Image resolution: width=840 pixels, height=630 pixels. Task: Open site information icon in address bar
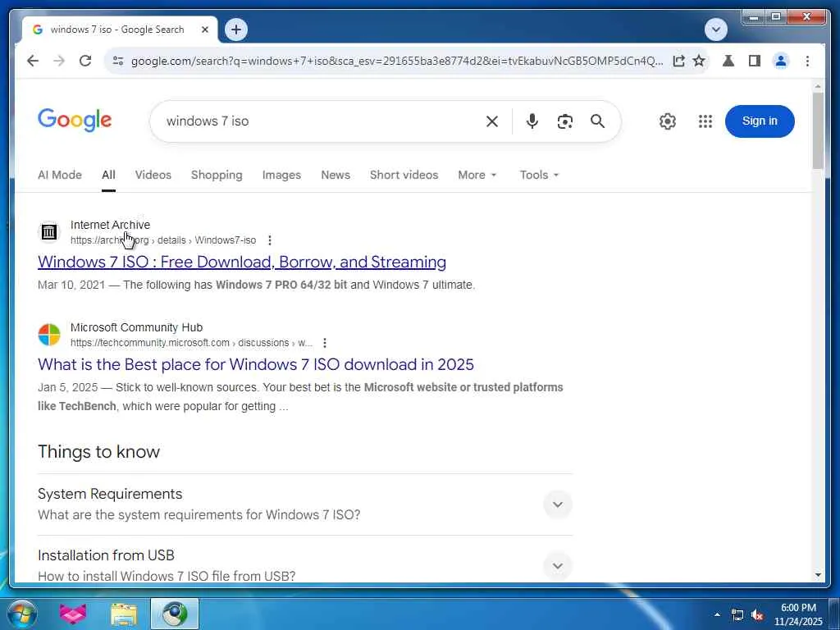tap(118, 61)
